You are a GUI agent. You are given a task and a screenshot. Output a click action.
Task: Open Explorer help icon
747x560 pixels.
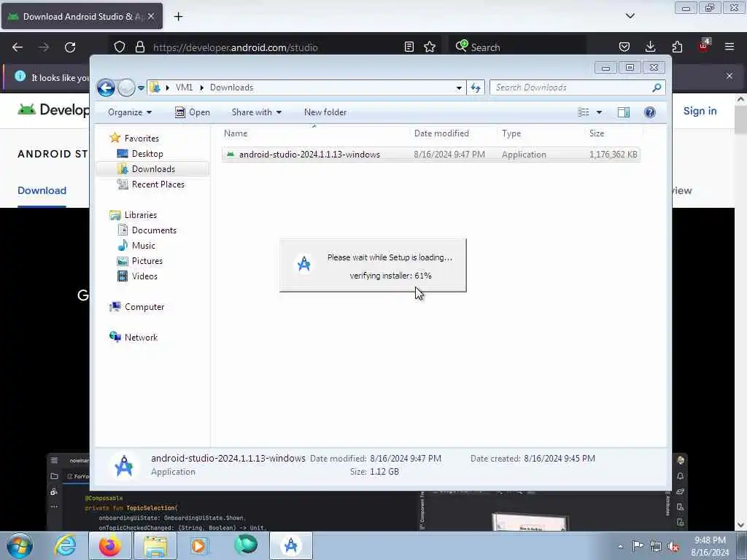click(x=650, y=112)
